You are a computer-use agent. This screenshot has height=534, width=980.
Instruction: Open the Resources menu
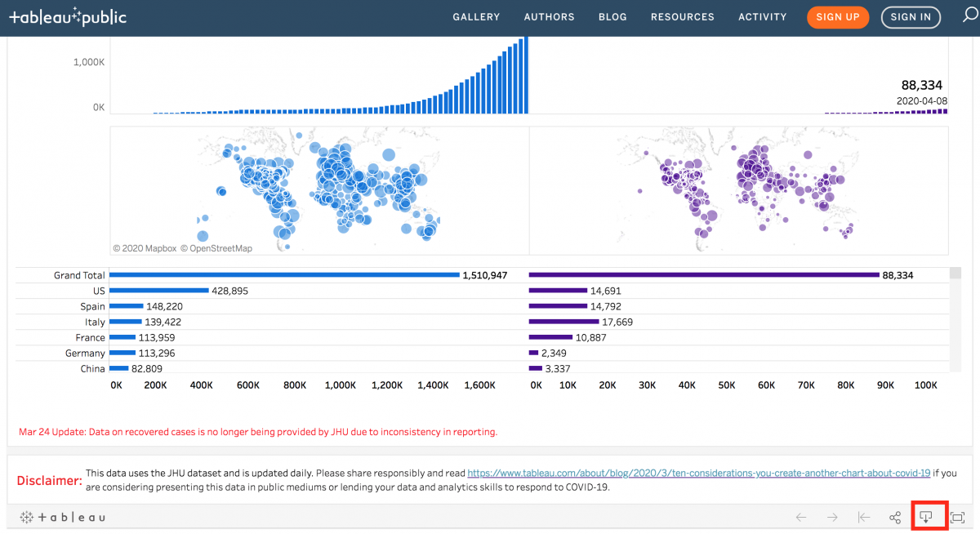click(682, 16)
